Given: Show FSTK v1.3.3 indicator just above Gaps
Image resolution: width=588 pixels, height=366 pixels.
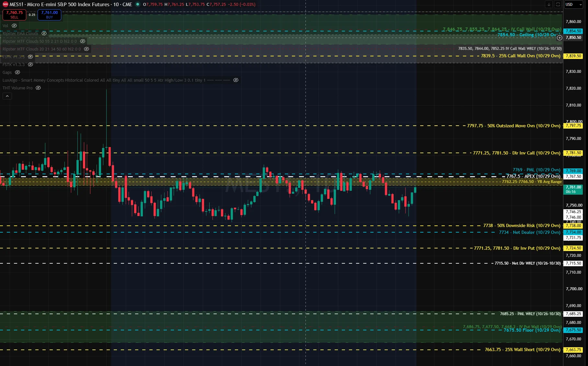Looking at the screenshot, I should 30,64.
